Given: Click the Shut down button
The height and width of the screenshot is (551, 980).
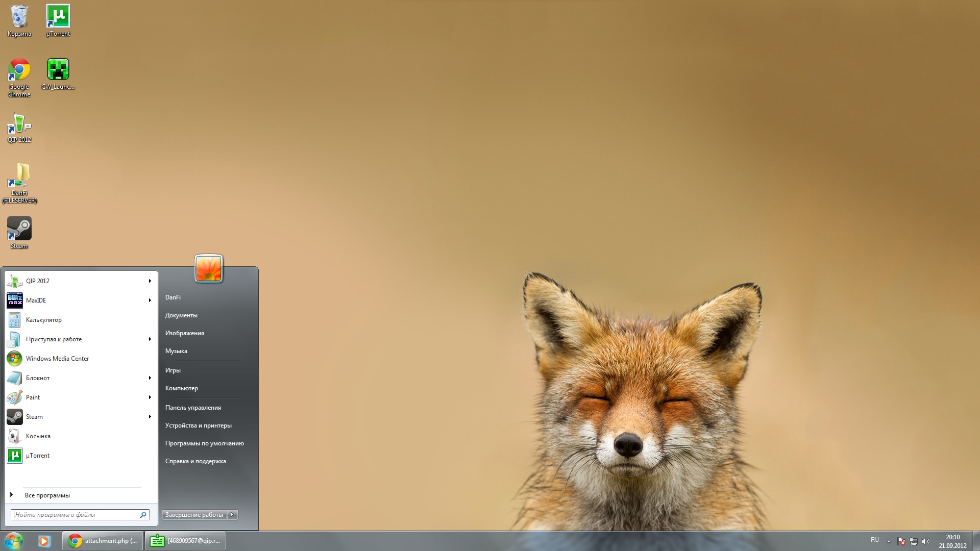Looking at the screenshot, I should 194,515.
